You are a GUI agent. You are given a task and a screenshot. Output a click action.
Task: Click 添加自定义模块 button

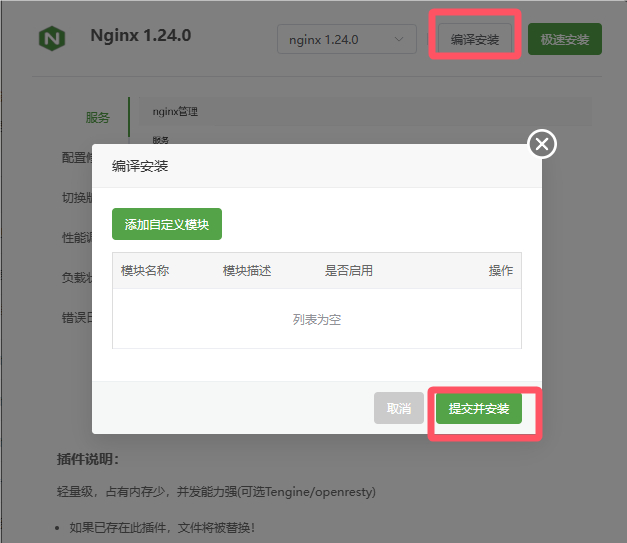[x=167, y=224]
